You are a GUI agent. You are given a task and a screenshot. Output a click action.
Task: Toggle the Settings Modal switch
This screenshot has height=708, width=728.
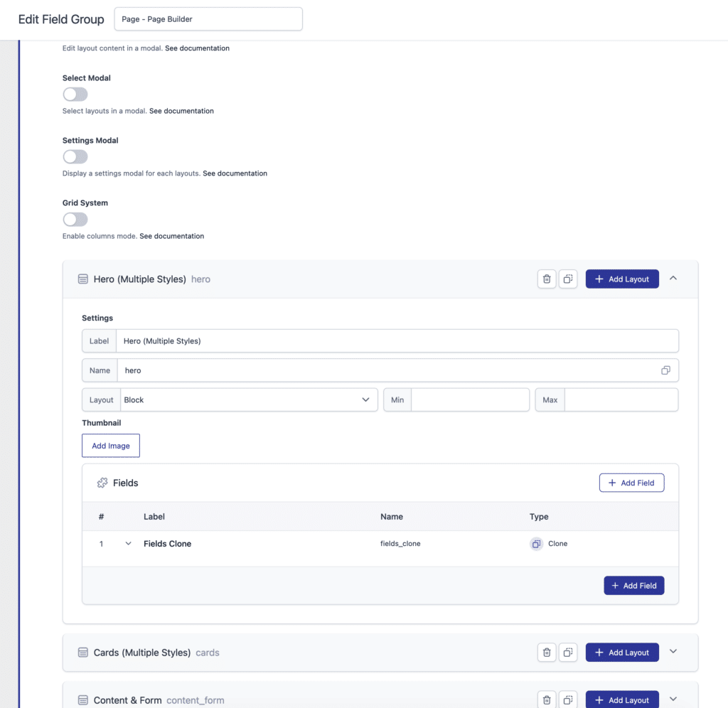[x=75, y=156]
